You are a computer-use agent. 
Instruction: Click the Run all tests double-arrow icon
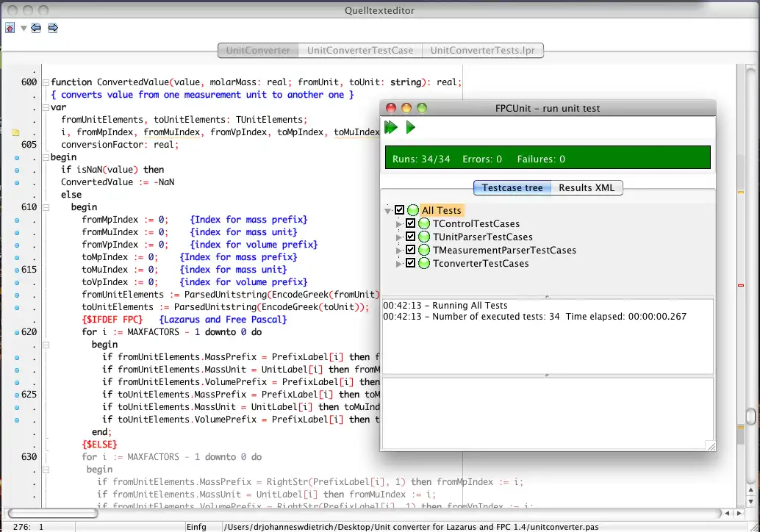[x=391, y=128]
